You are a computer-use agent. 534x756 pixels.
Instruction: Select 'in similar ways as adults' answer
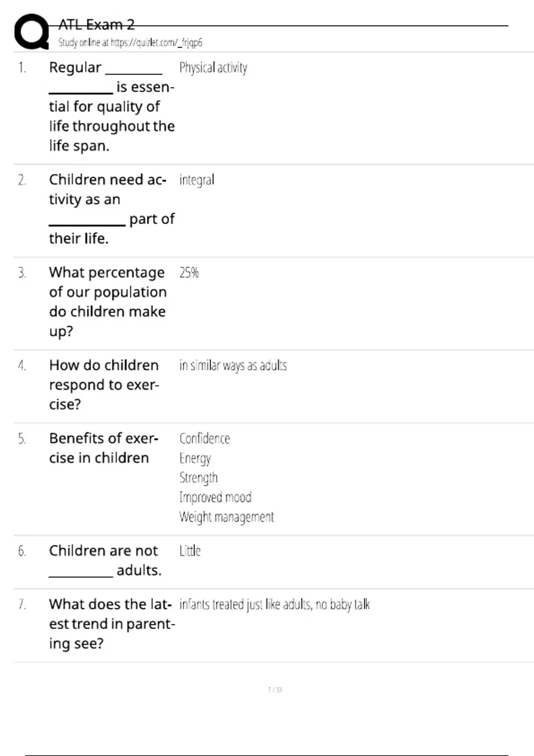(233, 366)
